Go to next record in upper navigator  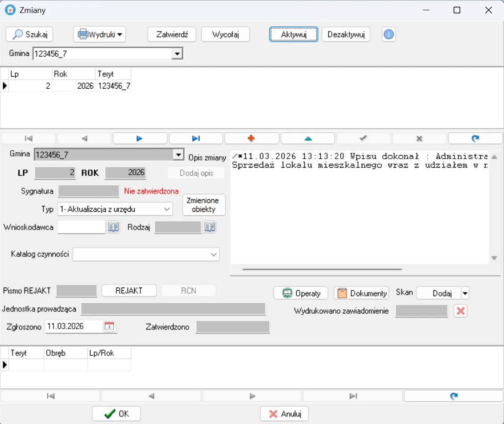pos(140,139)
